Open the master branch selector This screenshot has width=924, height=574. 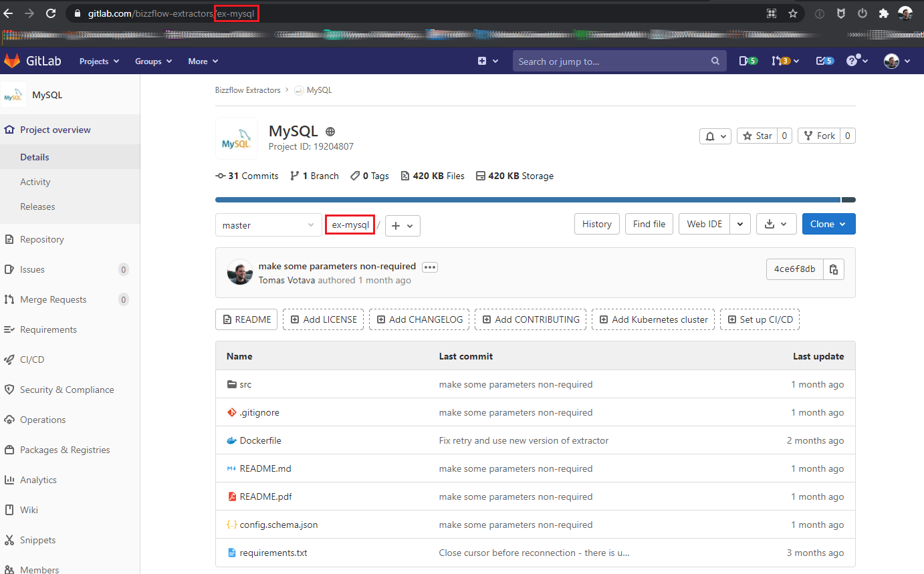(x=269, y=225)
